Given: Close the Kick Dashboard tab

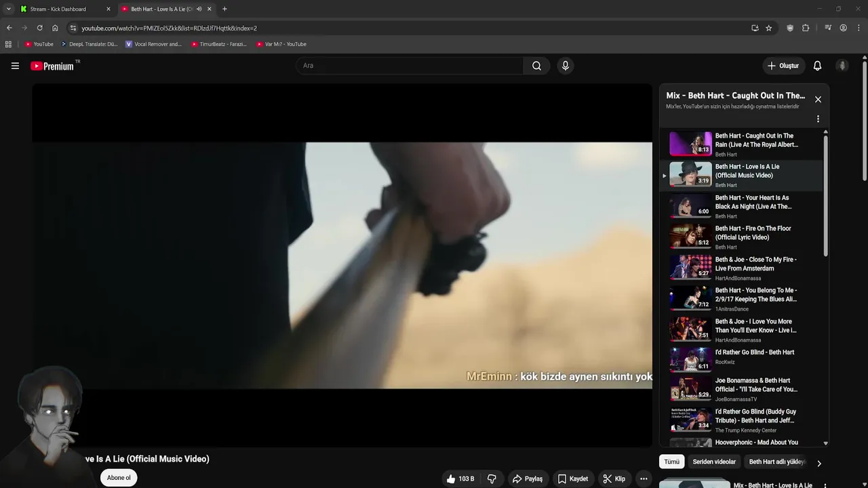Looking at the screenshot, I should coord(108,9).
